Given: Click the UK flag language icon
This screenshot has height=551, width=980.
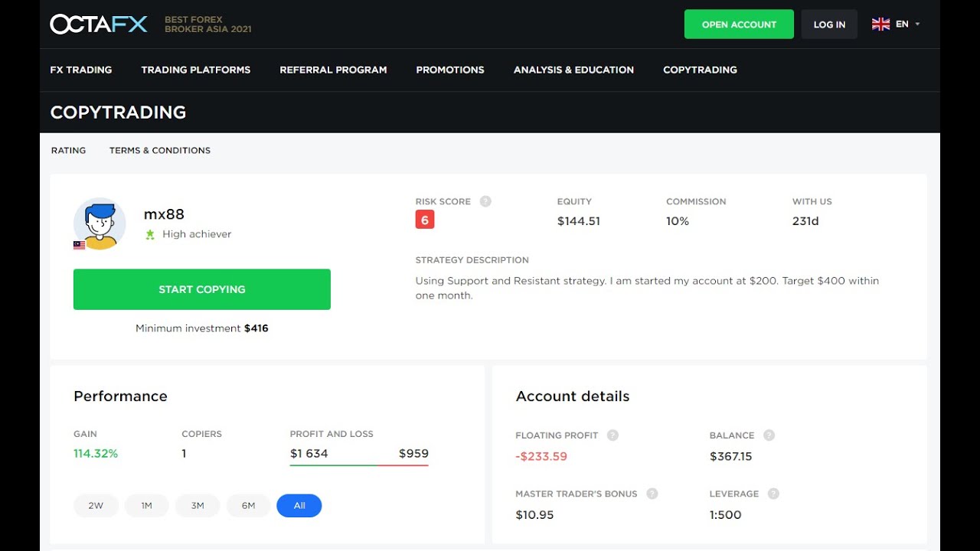Looking at the screenshot, I should (880, 24).
